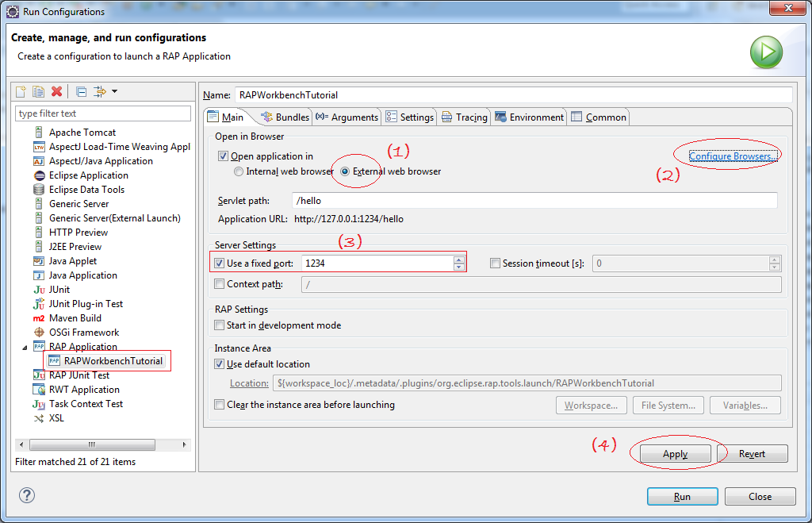
Task: Click the fixed port number field
Action: 378,263
